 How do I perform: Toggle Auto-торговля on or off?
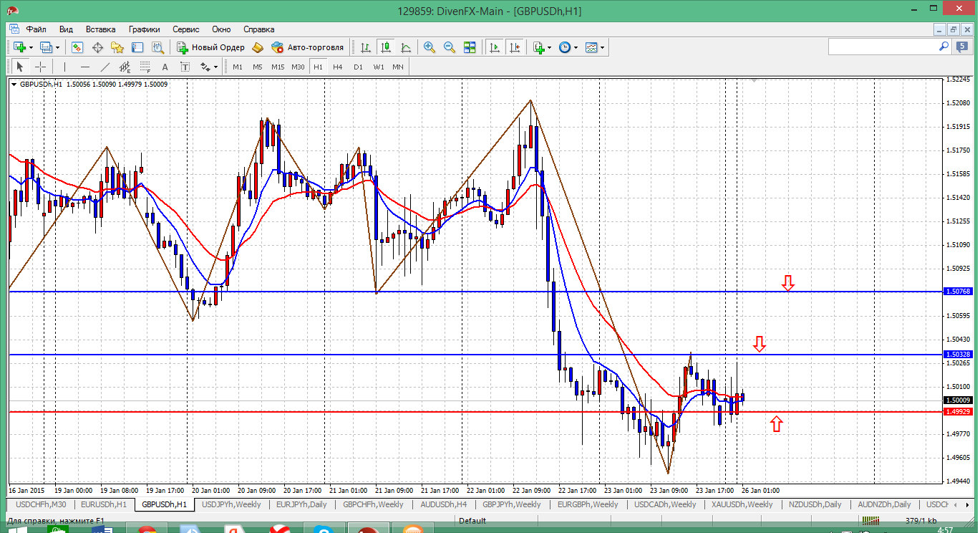(x=307, y=47)
